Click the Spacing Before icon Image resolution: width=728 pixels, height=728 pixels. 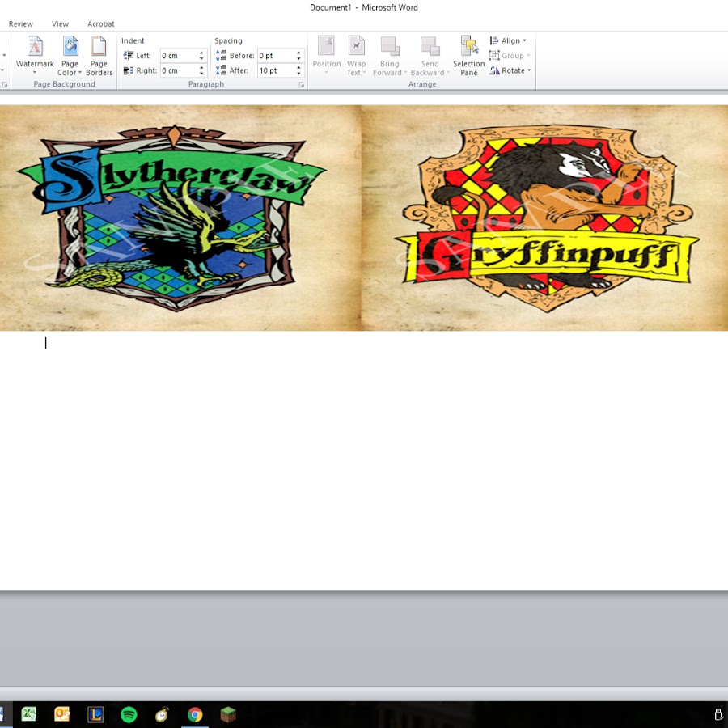tap(221, 56)
